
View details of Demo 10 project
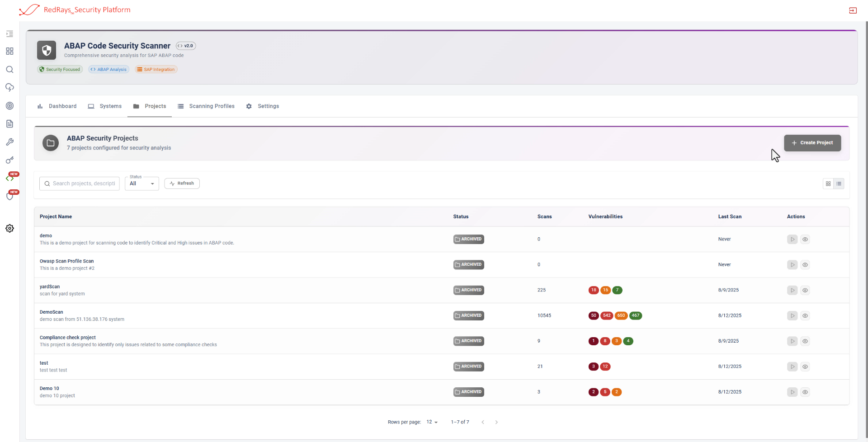pyautogui.click(x=805, y=392)
